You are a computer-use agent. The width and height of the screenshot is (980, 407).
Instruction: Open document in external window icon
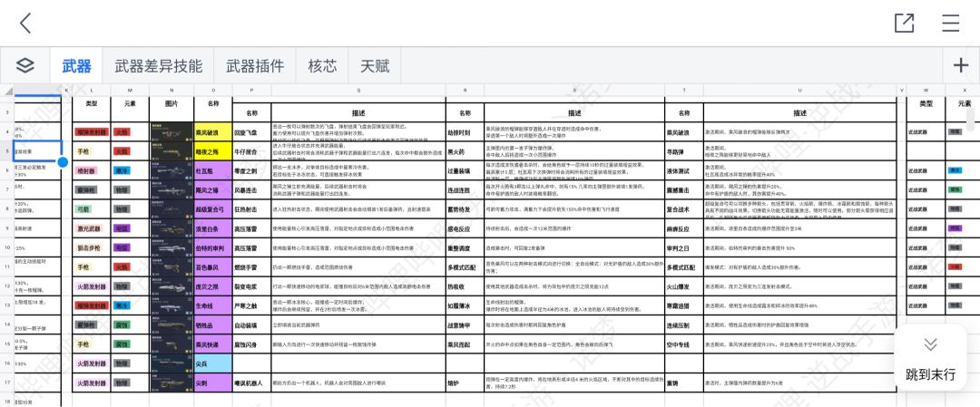click(905, 23)
